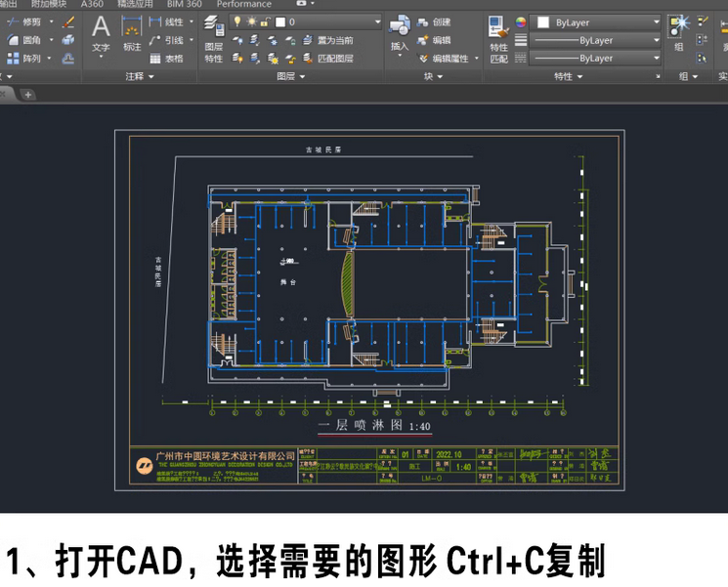Open the 修剪 dropdown arrow

(51, 21)
